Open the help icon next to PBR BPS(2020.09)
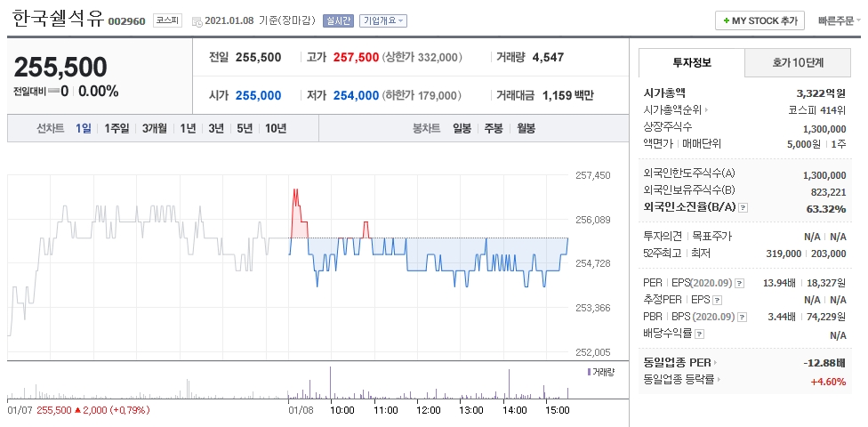 (743, 318)
